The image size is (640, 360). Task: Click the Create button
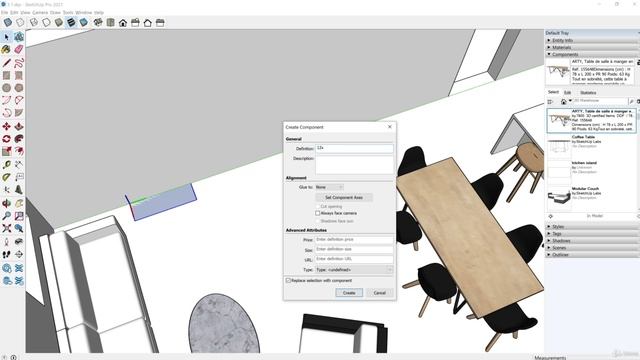349,293
